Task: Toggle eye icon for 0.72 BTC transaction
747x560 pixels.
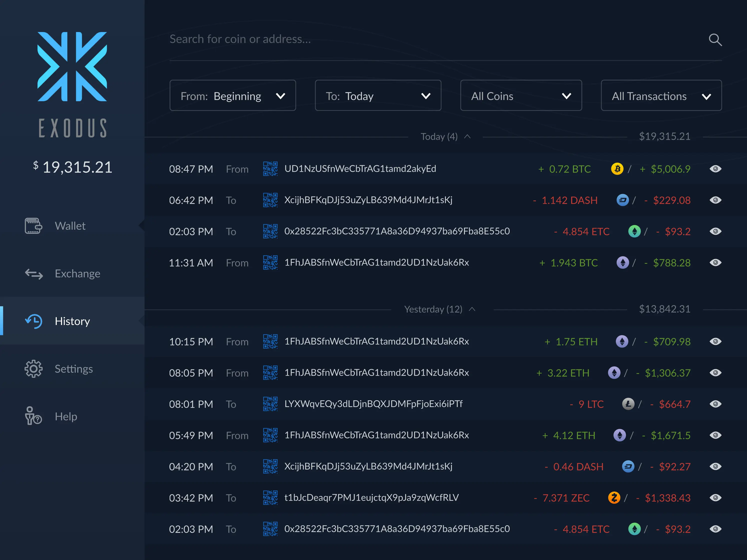Action: click(x=715, y=168)
